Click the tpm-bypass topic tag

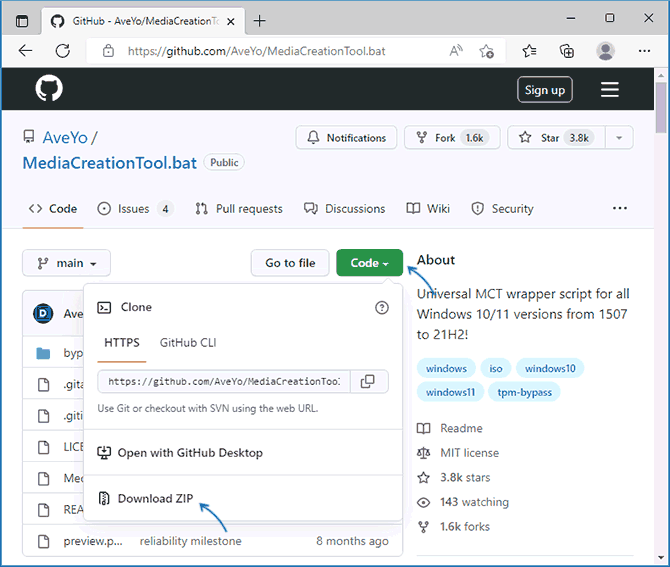click(524, 392)
